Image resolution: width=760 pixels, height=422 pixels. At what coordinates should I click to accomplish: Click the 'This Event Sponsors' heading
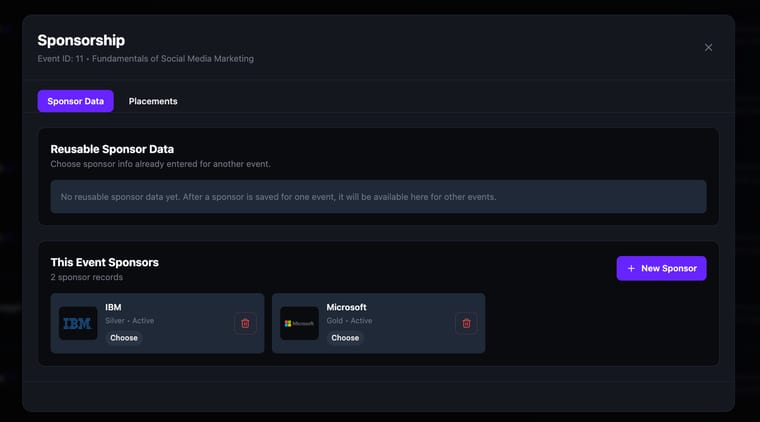click(x=105, y=262)
